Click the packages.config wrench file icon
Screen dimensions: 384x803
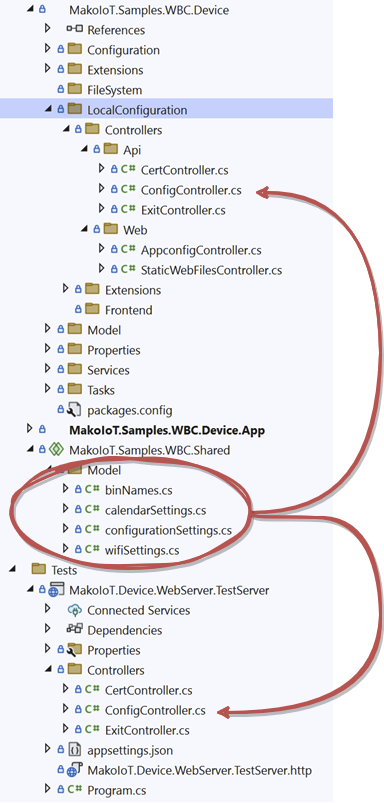(75, 410)
